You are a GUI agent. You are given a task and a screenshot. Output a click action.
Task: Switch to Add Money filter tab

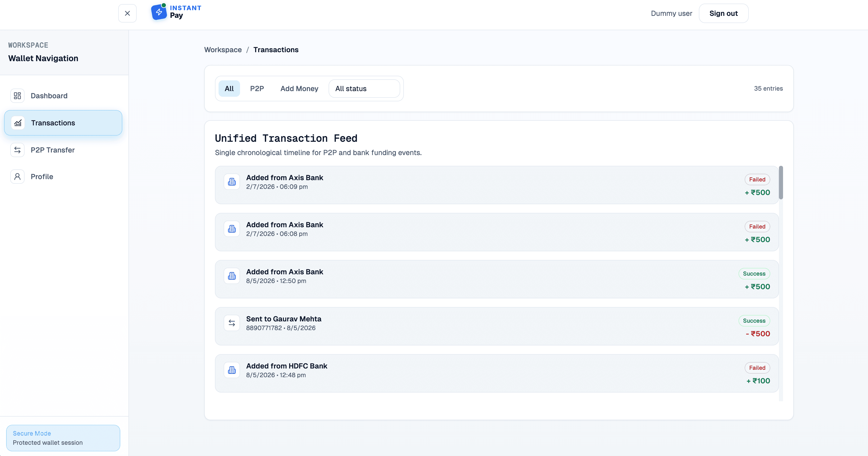tap(299, 89)
